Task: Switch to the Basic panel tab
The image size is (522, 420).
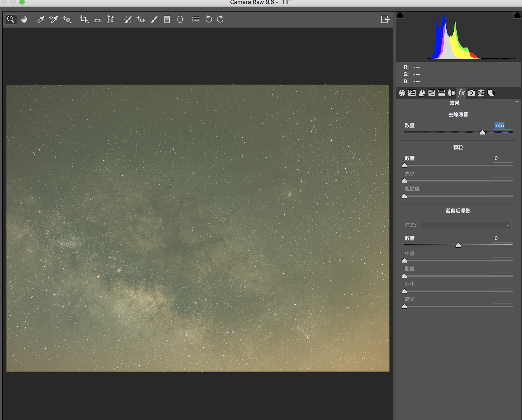Action: pyautogui.click(x=402, y=93)
